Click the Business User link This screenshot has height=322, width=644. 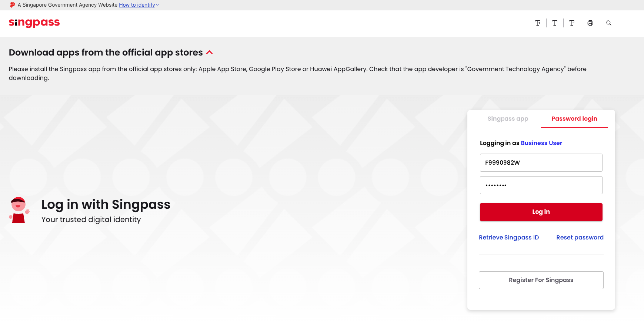pyautogui.click(x=541, y=143)
